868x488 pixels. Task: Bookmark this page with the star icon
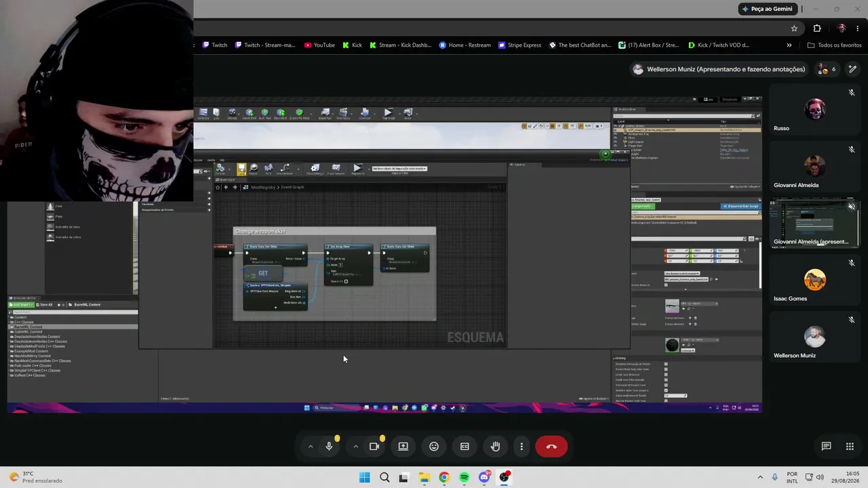click(x=794, y=28)
